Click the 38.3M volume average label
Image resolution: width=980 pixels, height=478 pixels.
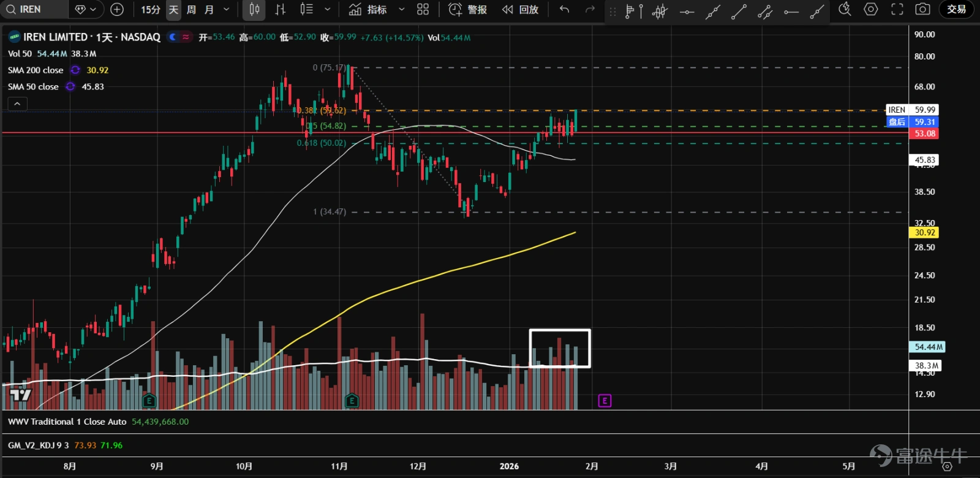click(926, 366)
